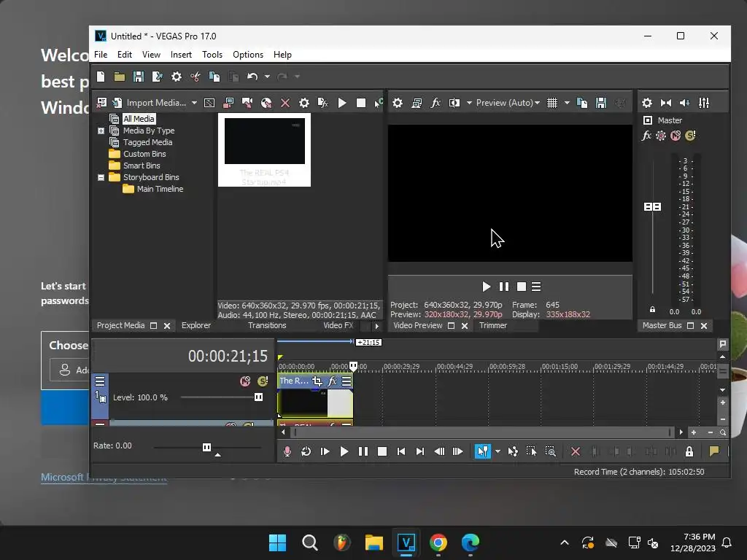Image resolution: width=747 pixels, height=560 pixels.
Task: Open the Split Screen View dropdown arrow
Action: pos(469,103)
